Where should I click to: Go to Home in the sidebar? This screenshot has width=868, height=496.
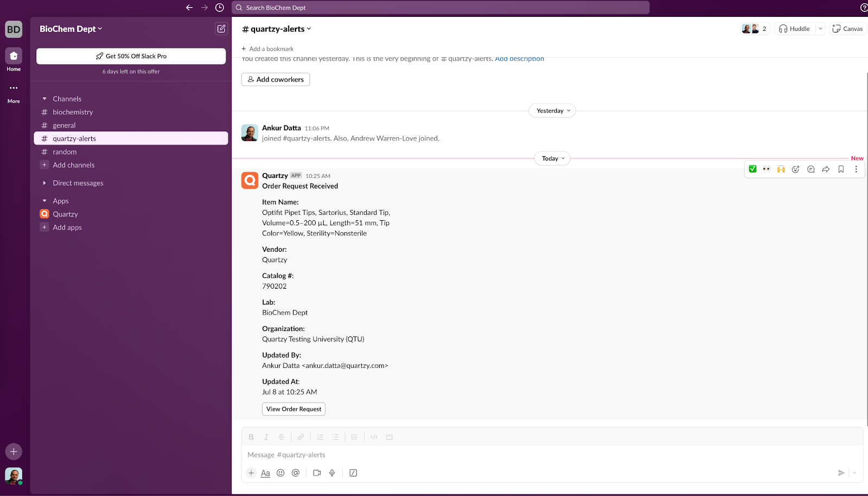14,60
